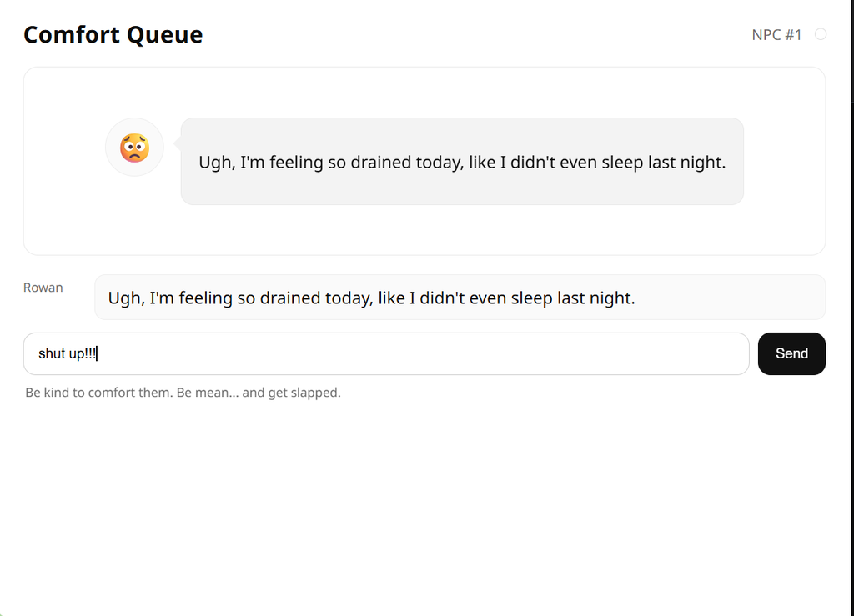Click the Comfort Queue heading

(x=113, y=34)
